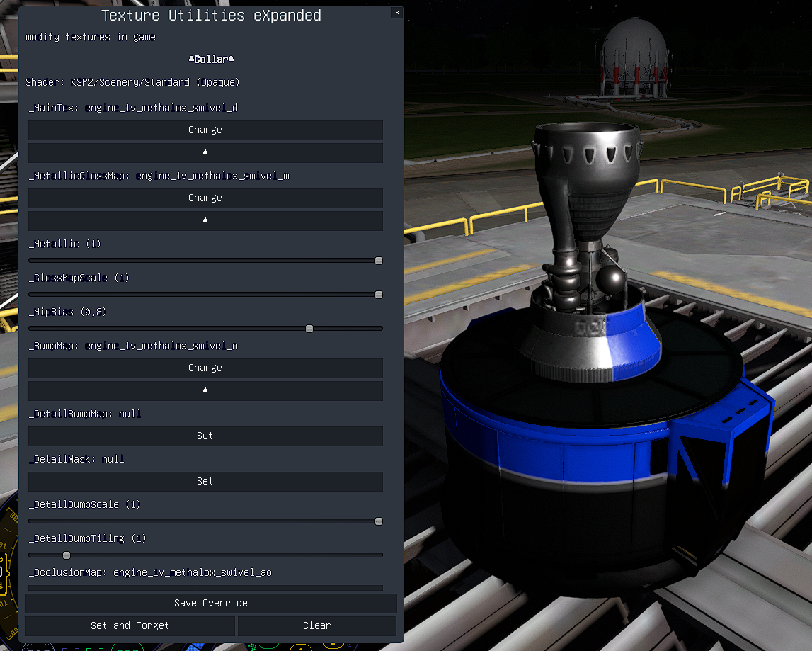The width and height of the screenshot is (812, 651).
Task: Close the Texture Utilities eXpanded window
Action: tap(396, 13)
